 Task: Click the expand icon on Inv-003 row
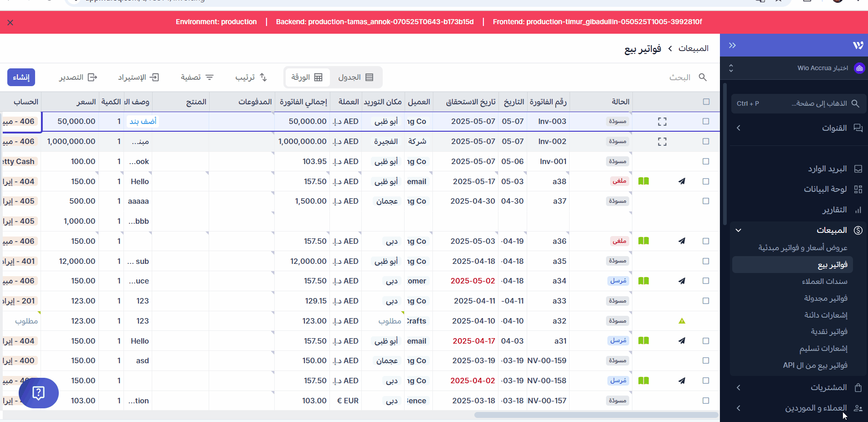coord(662,122)
